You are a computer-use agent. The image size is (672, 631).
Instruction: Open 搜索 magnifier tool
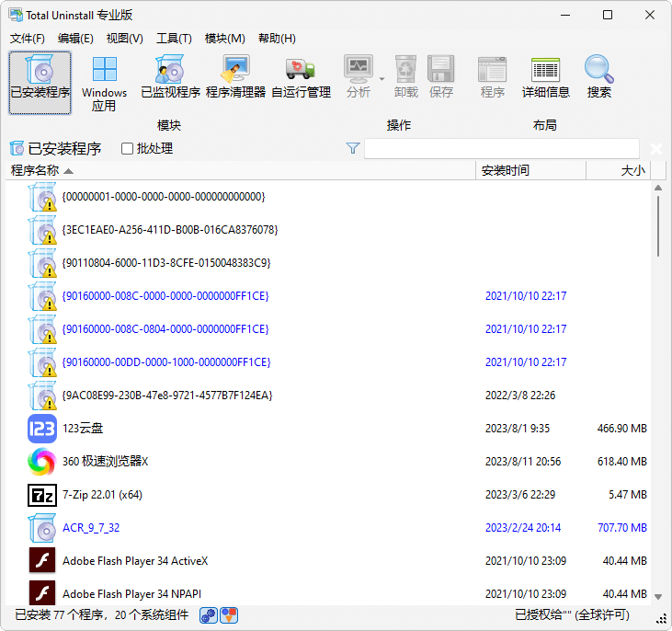[x=598, y=76]
